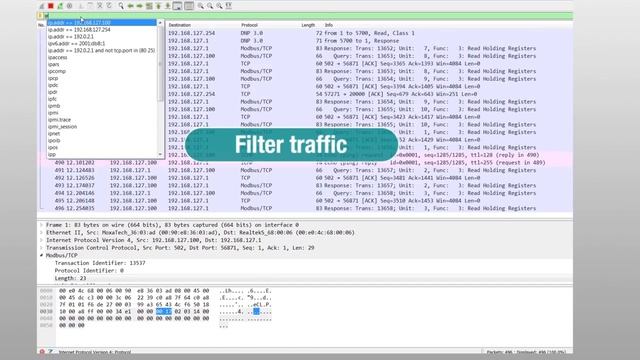Image resolution: width=640 pixels, height=360 pixels.
Task: Start a capture with the shark fin icon
Action: pyautogui.click(x=42, y=6)
